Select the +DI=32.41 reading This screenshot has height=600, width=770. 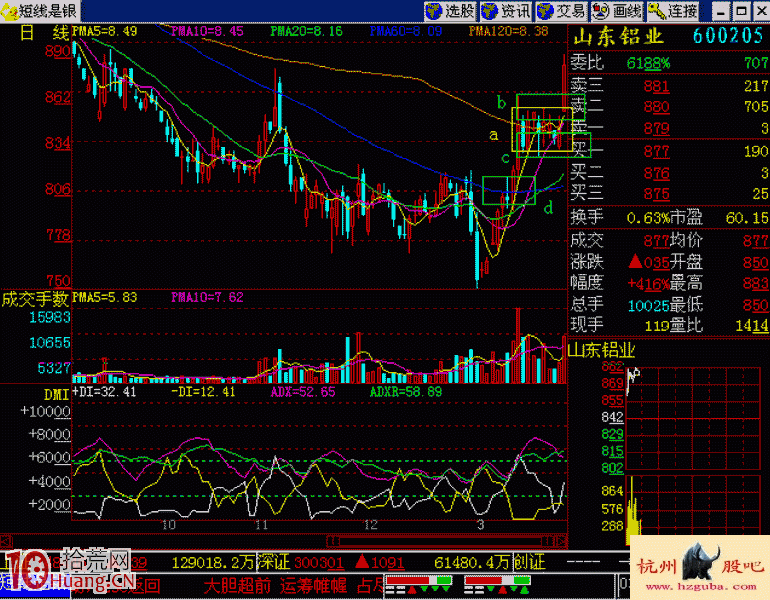tap(104, 392)
